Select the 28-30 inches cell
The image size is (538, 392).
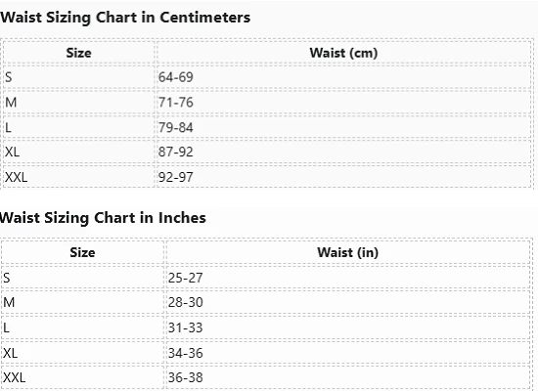pyautogui.click(x=347, y=302)
